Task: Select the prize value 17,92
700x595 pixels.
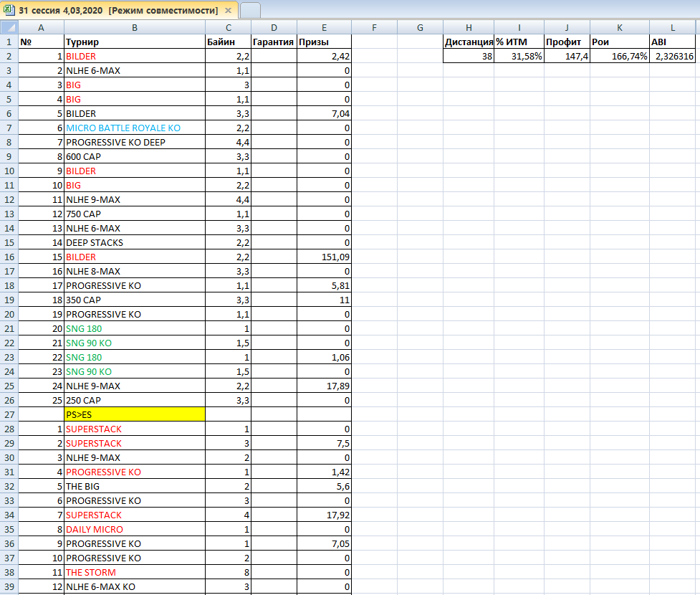Action: click(x=324, y=515)
